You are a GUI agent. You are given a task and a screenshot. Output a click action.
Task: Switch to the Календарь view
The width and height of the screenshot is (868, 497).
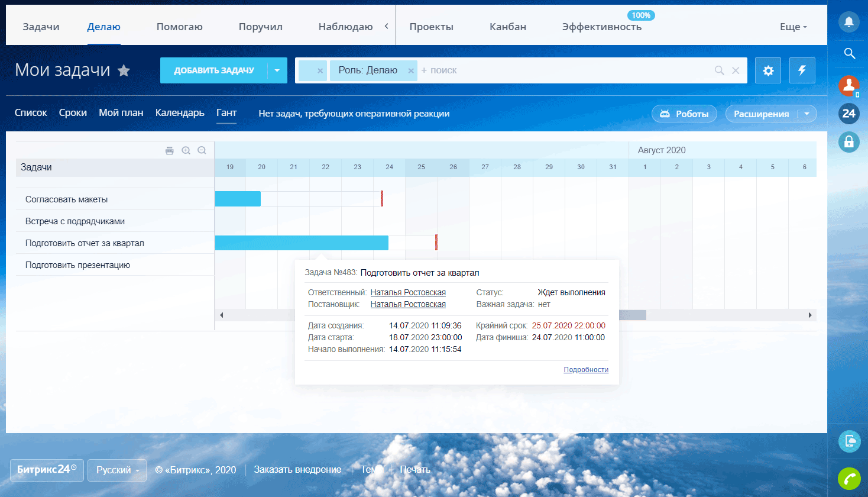point(180,112)
